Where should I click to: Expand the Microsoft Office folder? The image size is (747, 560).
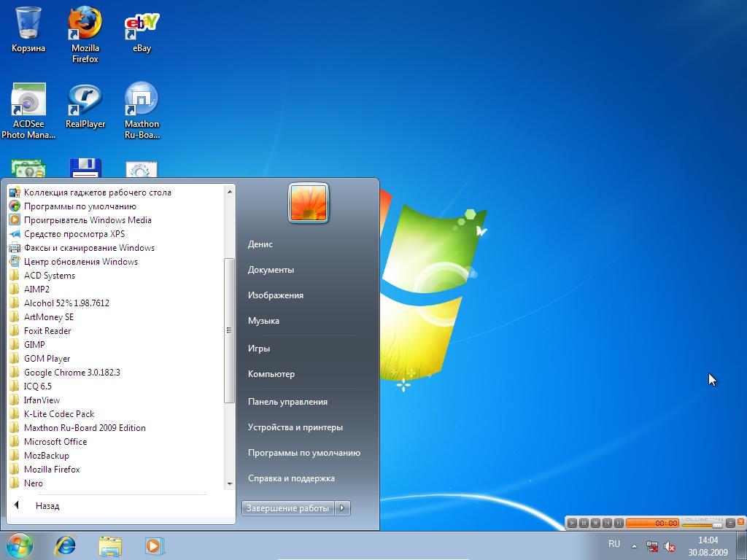(55, 442)
